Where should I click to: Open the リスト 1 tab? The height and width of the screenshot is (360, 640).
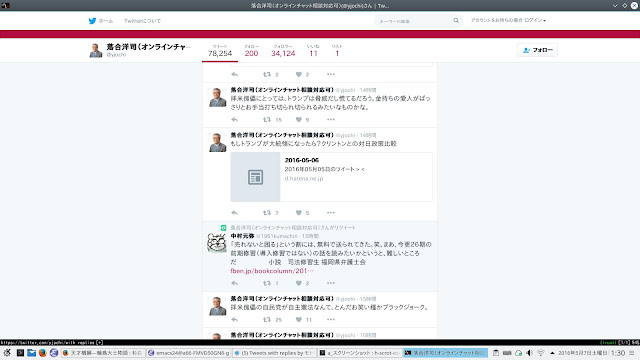point(337,51)
